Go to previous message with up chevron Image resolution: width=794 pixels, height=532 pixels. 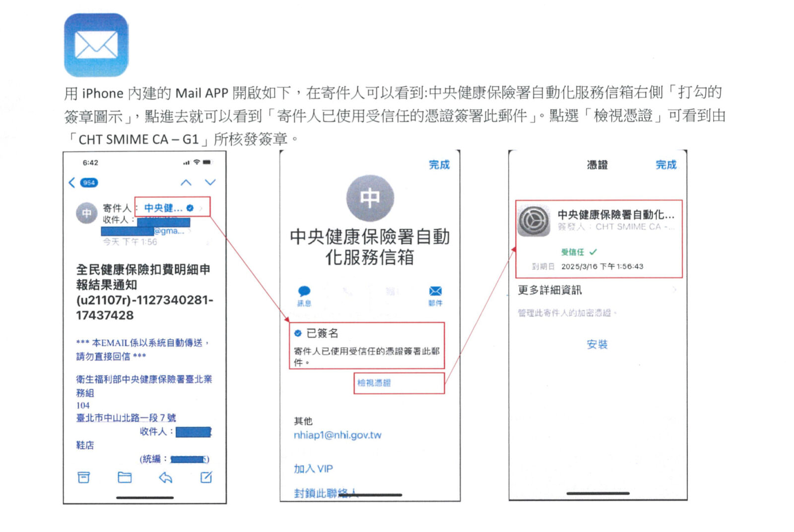186,182
